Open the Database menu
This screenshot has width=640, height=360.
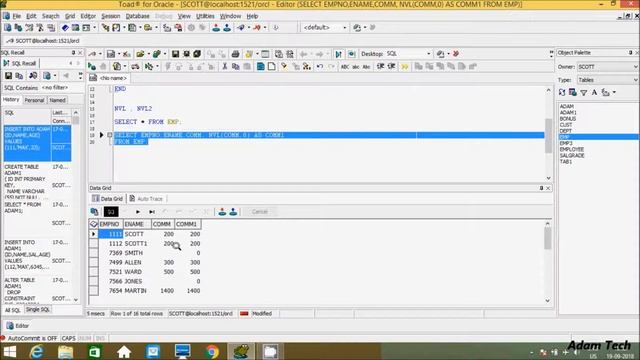(x=137, y=16)
